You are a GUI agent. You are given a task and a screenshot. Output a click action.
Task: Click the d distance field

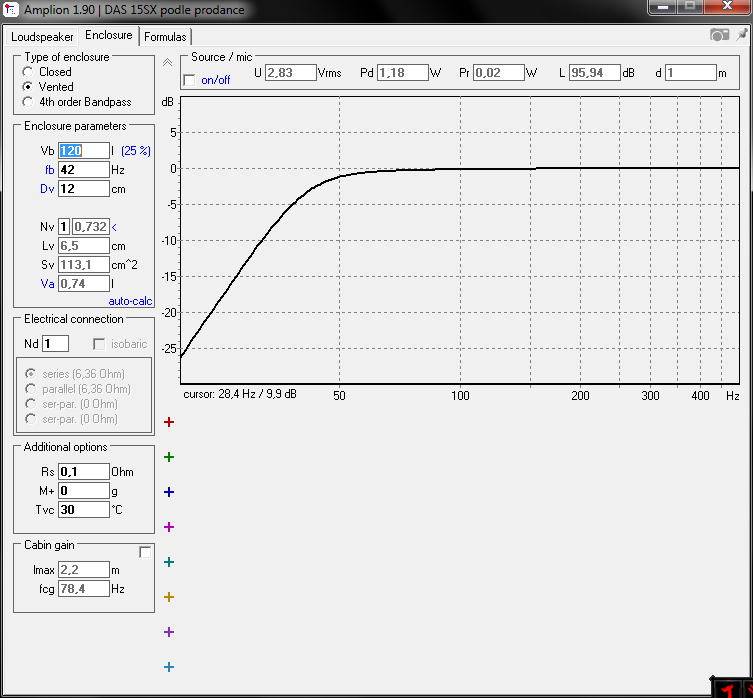691,73
